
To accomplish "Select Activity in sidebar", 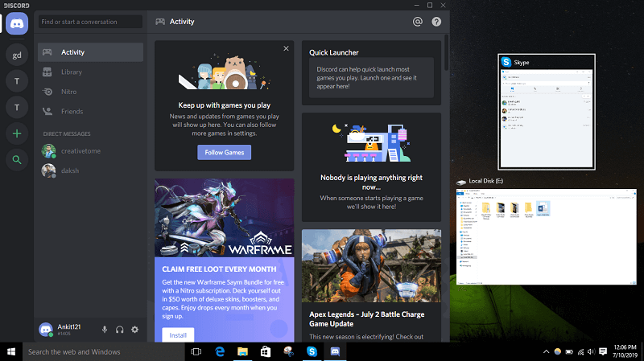I will (90, 52).
